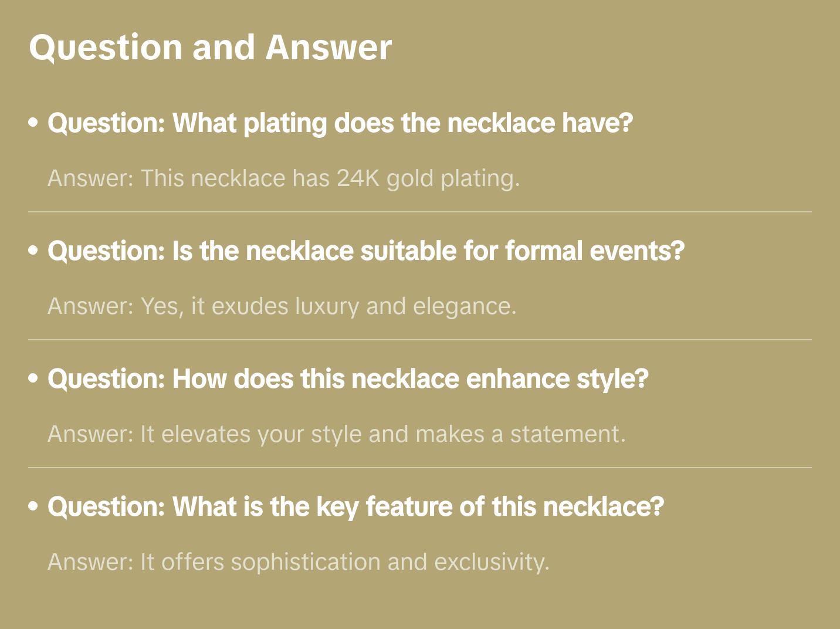
Task: Expand 'Is the necklace suitable for formal events?'
Action: tap(366, 251)
